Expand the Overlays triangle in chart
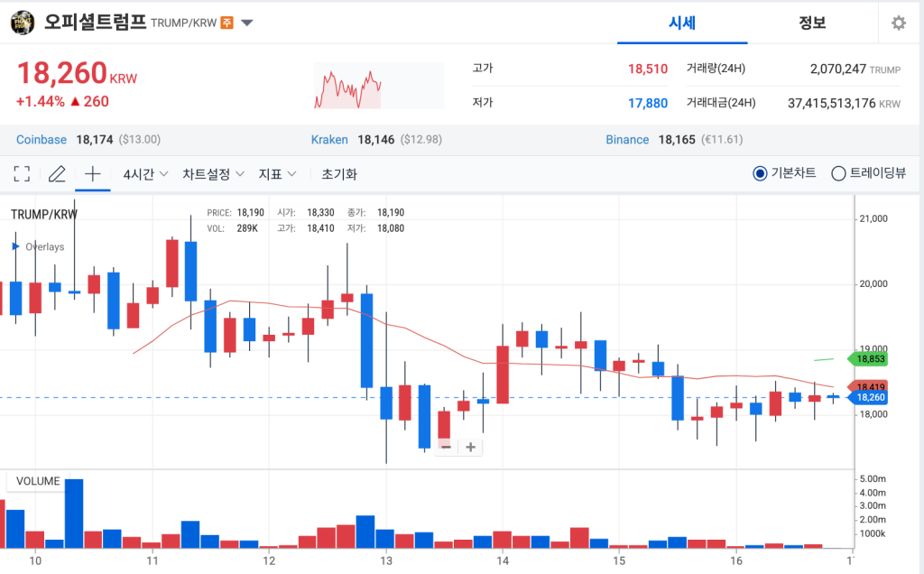 pyautogui.click(x=16, y=246)
